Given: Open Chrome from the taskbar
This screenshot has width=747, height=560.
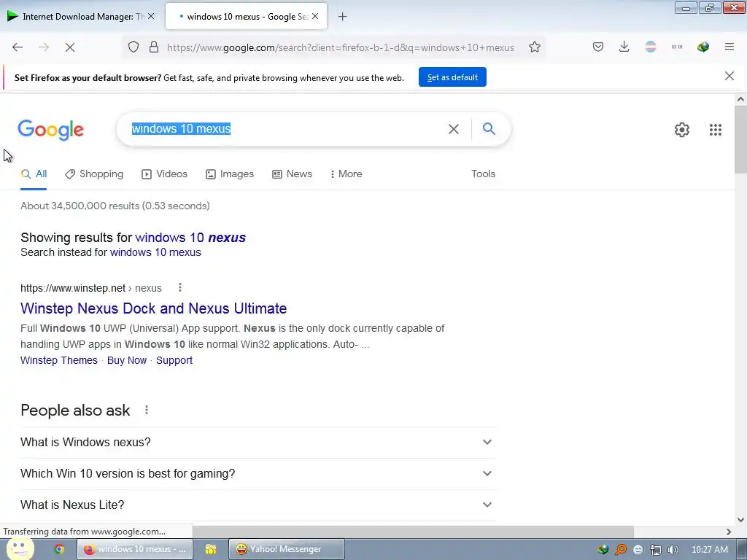Looking at the screenshot, I should 59,549.
